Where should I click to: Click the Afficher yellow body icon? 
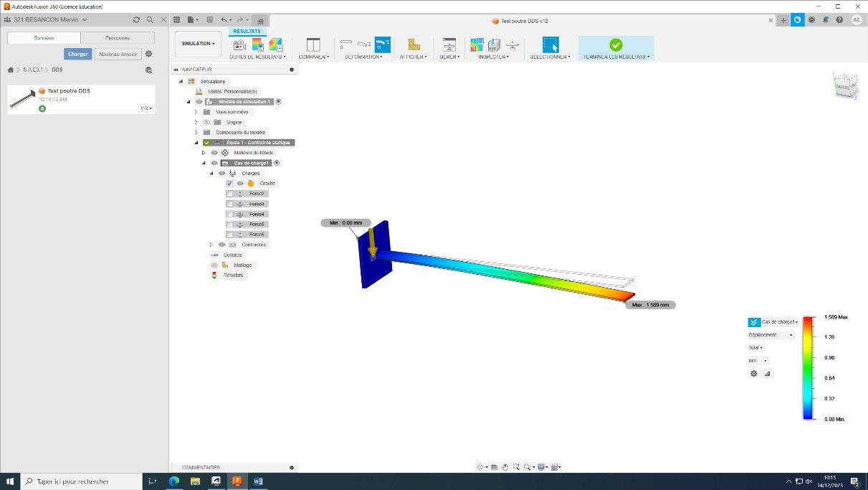414,44
